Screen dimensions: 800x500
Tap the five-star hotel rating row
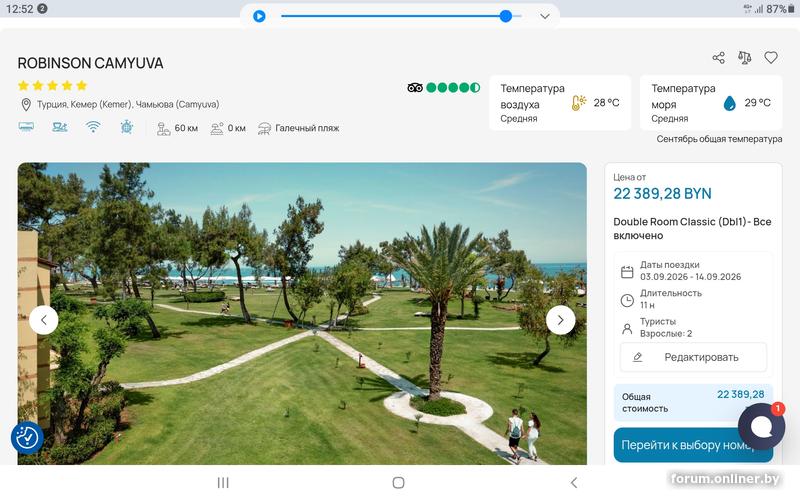click(x=52, y=86)
